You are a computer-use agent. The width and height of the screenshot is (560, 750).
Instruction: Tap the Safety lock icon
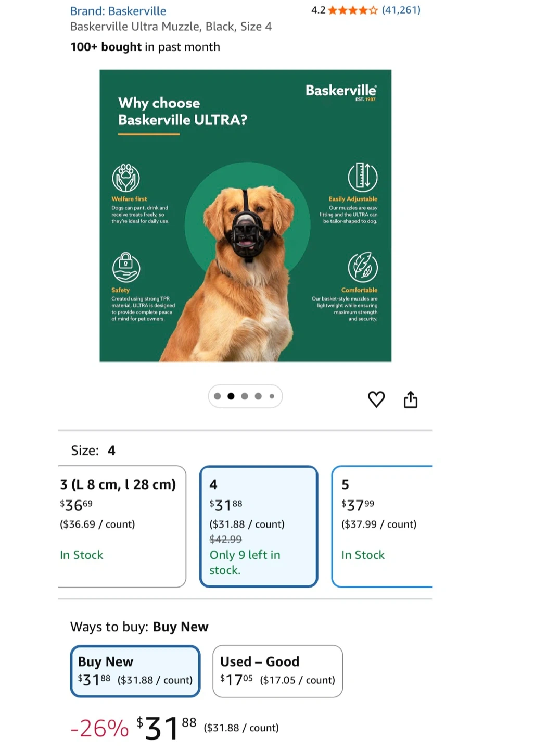[x=126, y=267]
